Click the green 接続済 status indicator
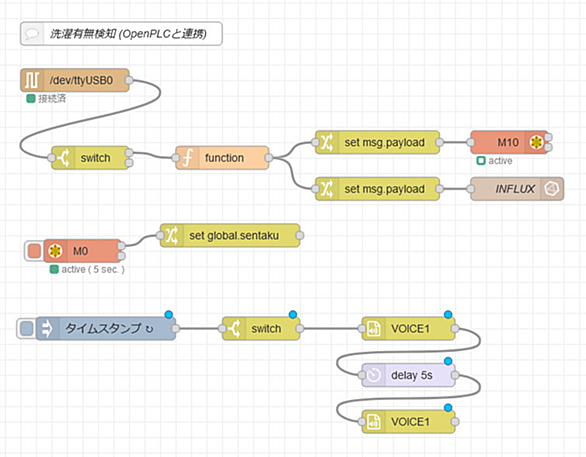 tap(31, 98)
